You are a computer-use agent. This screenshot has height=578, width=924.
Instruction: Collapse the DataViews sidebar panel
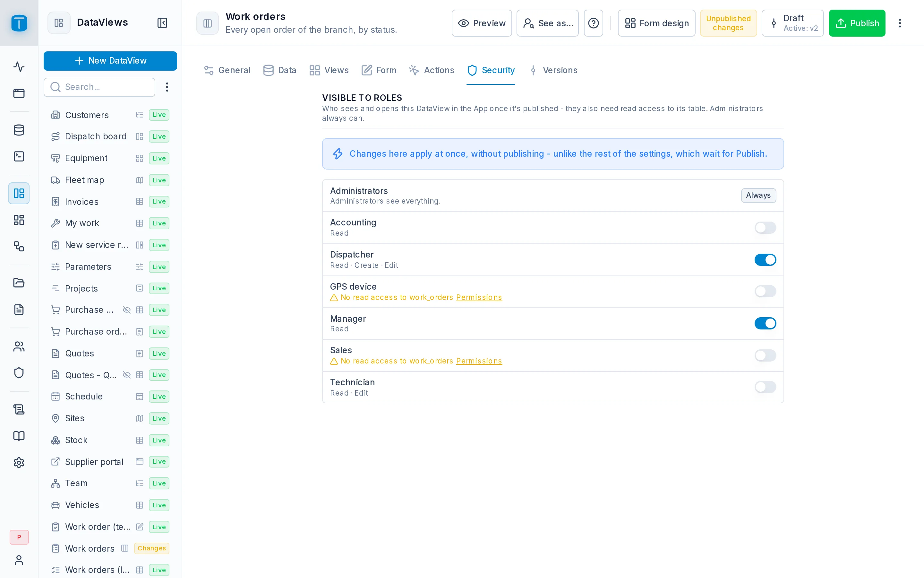[x=162, y=23]
